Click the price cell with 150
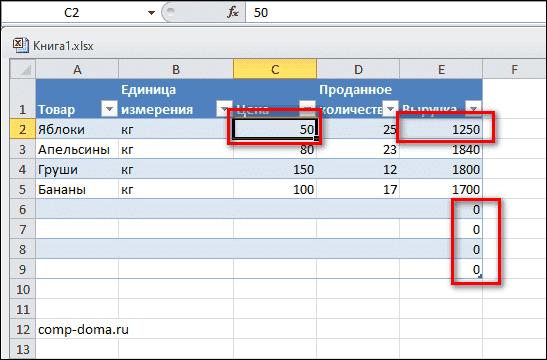Screen dimensions: 547x360 tap(275, 169)
